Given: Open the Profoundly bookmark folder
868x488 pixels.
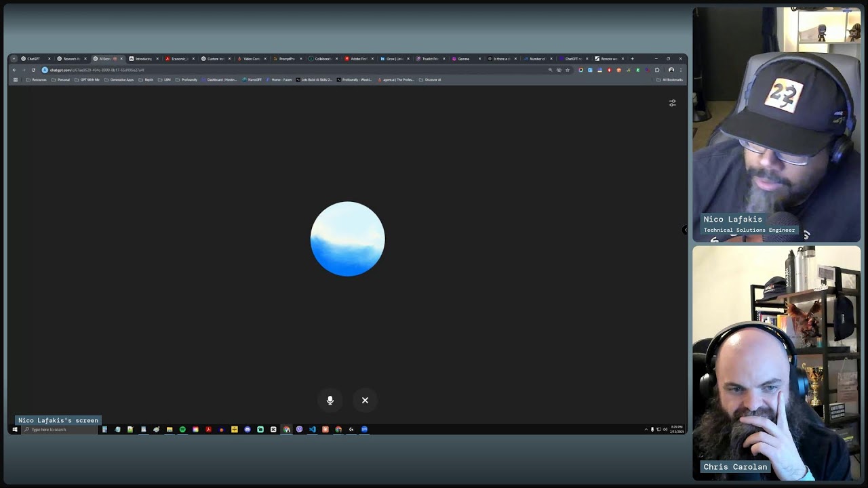Looking at the screenshot, I should click(186, 80).
